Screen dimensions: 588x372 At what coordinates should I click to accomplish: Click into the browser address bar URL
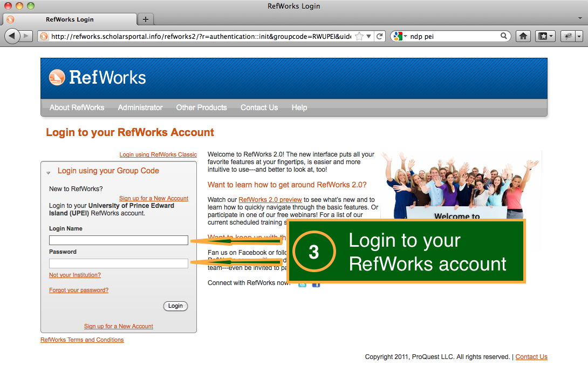tap(201, 36)
